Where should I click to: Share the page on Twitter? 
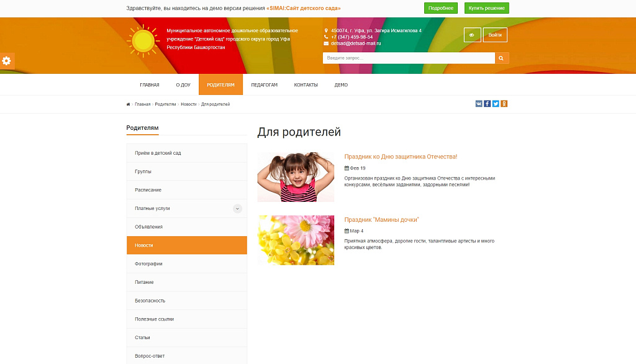(x=495, y=104)
